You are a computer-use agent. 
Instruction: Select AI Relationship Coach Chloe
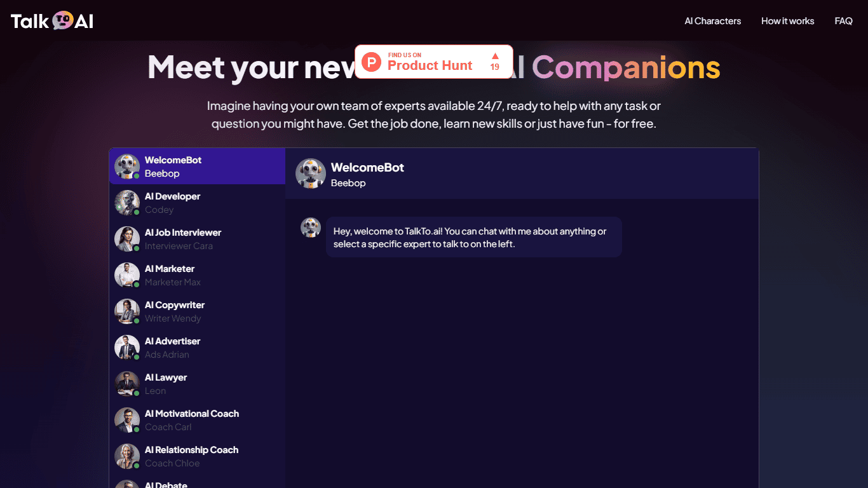197,456
